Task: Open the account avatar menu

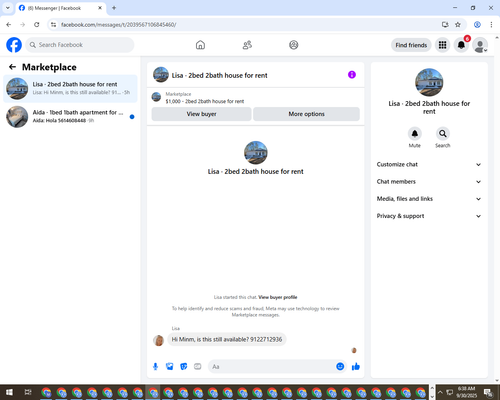Action: coord(480,45)
